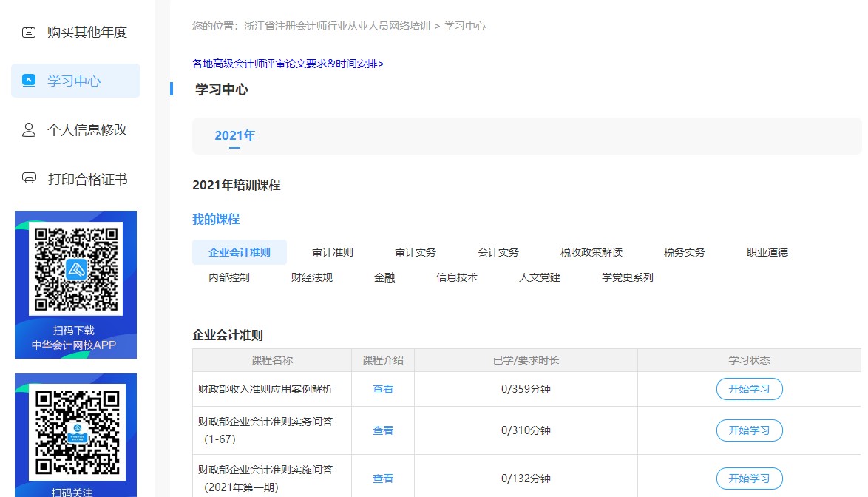
Task: Click the 我的课程 link
Action: tap(215, 219)
